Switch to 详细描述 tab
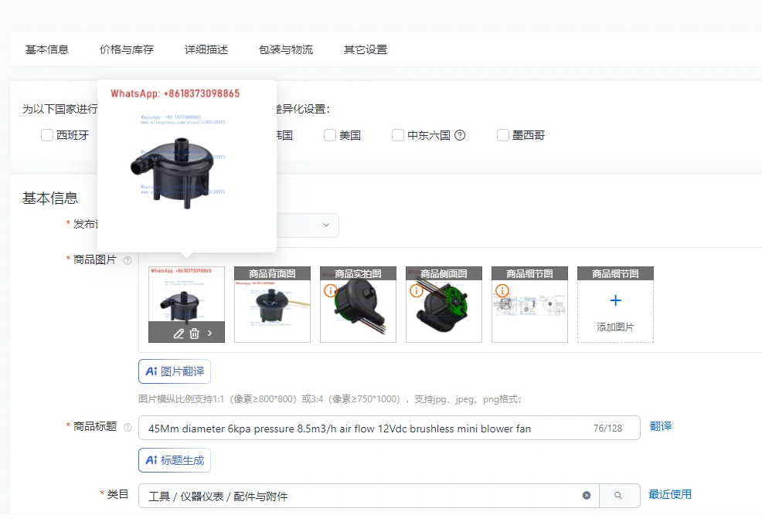This screenshot has width=762, height=532. click(x=206, y=49)
